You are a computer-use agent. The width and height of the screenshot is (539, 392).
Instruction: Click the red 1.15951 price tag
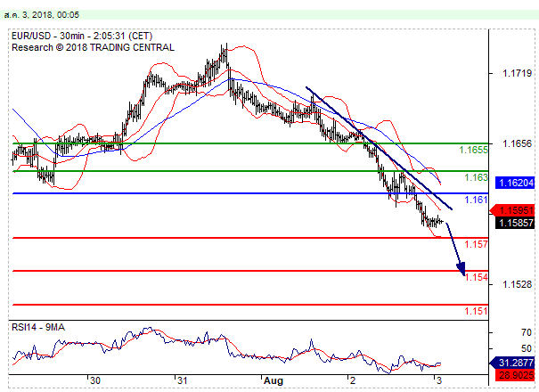[513, 210]
